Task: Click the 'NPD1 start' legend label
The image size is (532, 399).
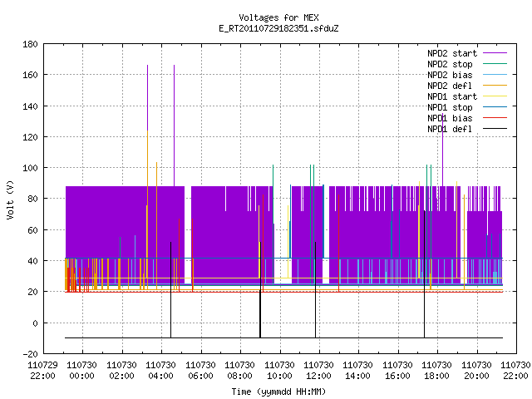Action: tap(452, 96)
